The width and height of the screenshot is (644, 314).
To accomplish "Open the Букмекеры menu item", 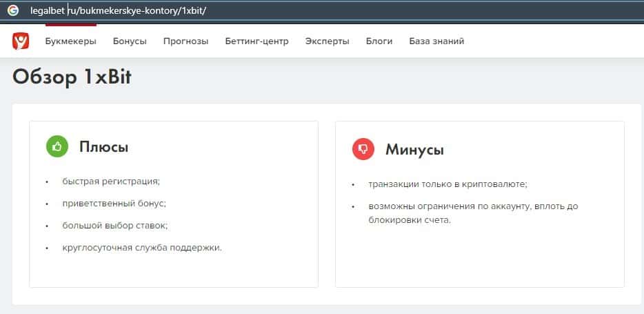I will (70, 41).
